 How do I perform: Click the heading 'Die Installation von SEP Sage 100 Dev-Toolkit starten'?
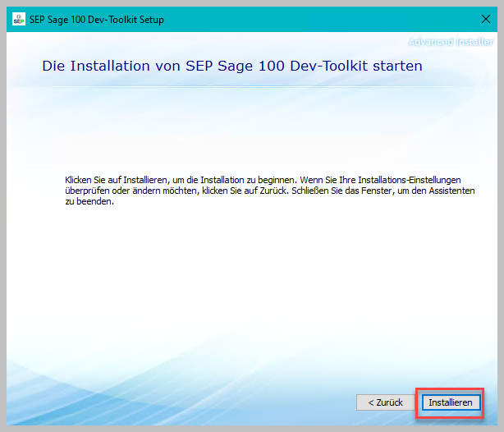coord(232,66)
